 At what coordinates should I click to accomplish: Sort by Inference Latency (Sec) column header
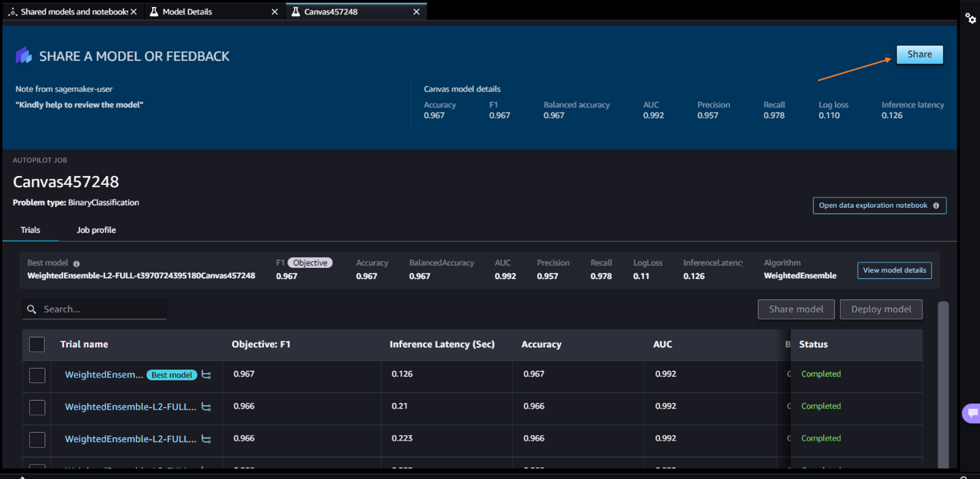(442, 344)
